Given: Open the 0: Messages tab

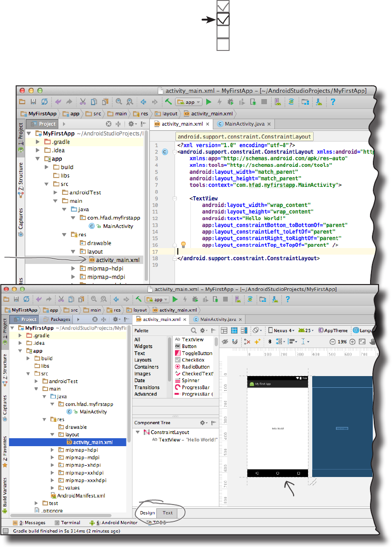Looking at the screenshot, I should (x=29, y=522).
